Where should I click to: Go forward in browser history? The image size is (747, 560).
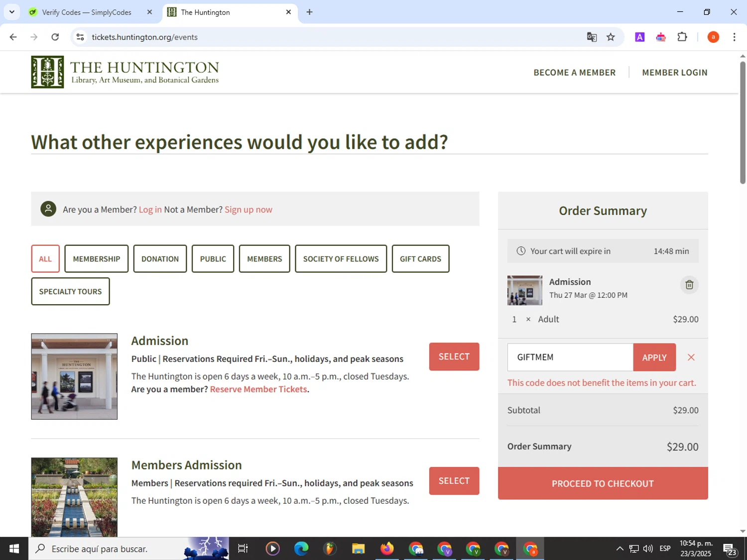tap(34, 37)
